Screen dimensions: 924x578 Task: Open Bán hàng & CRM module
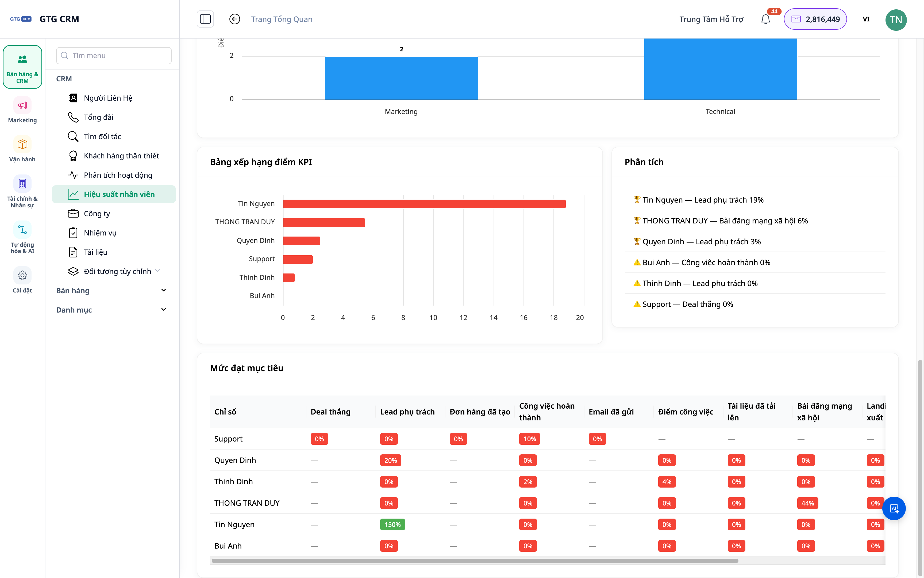pos(22,67)
